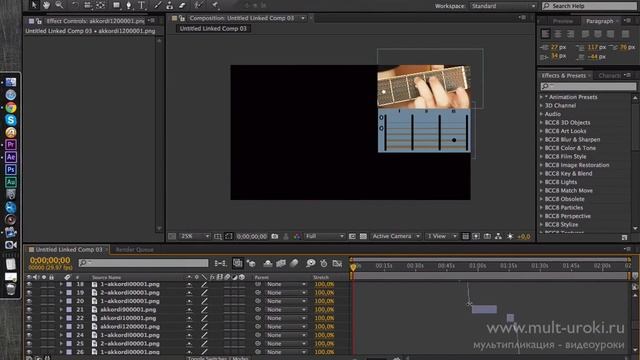The width and height of the screenshot is (640, 360).
Task: Toggle Motion Blur switch in the timeline
Action: coord(294,263)
